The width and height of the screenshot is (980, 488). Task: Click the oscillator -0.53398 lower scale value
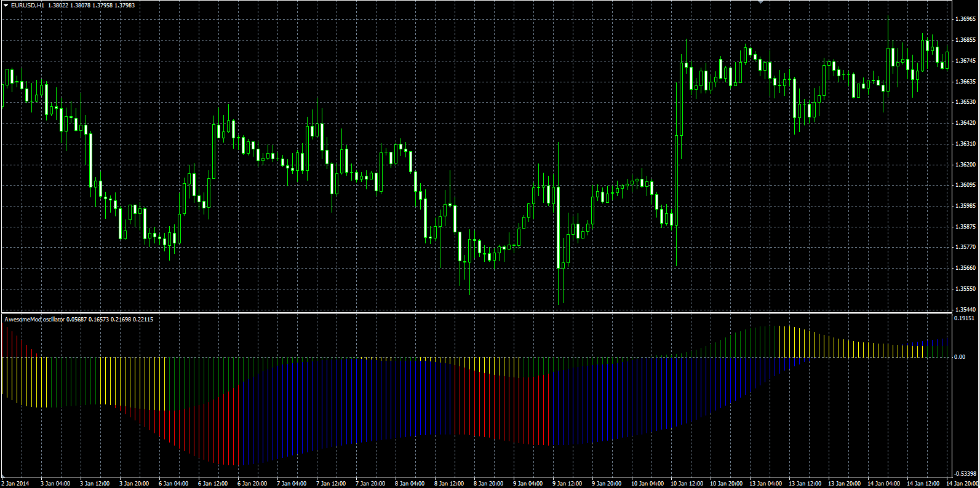point(965,474)
